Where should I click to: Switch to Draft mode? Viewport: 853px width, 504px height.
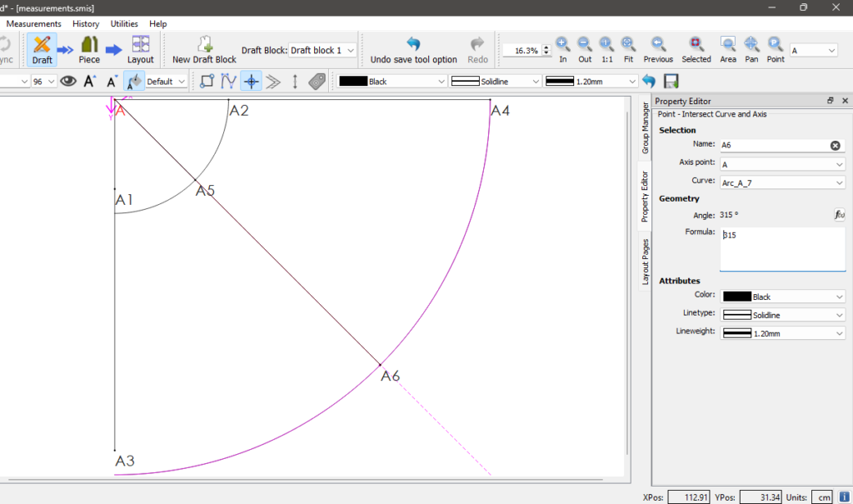(x=42, y=49)
